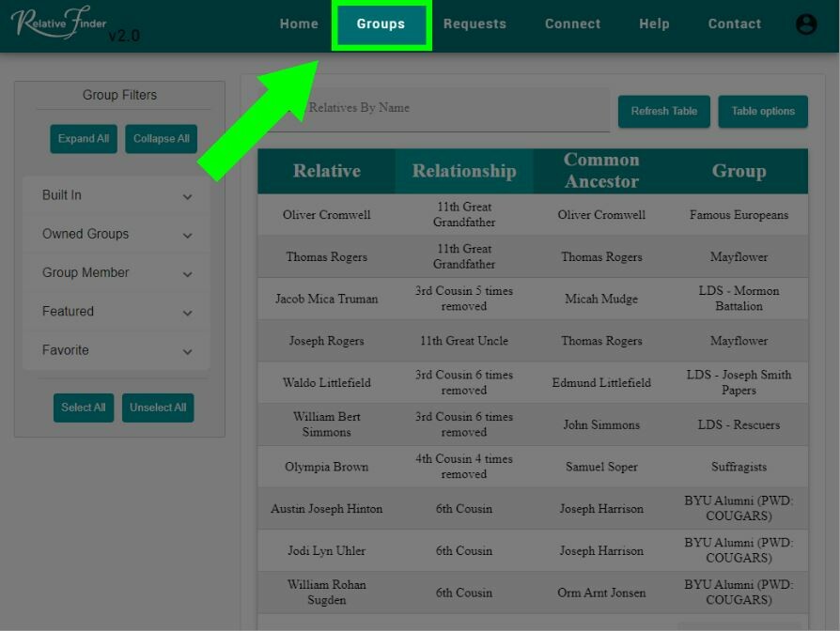The image size is (840, 631).
Task: Click the Unselect All button
Action: click(x=158, y=408)
